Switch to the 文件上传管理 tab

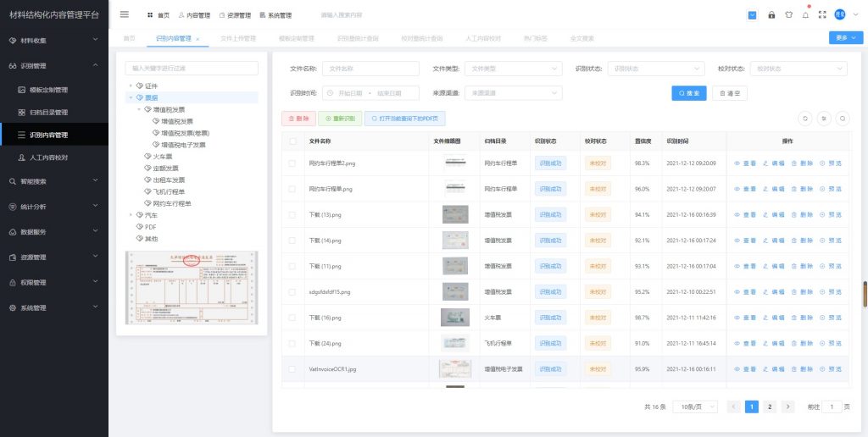coord(238,39)
